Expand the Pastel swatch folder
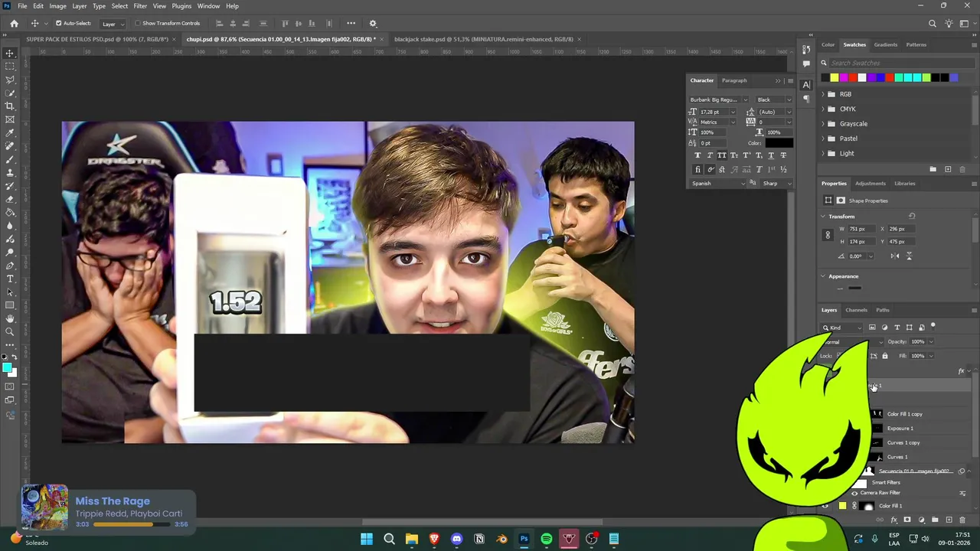 [823, 139]
